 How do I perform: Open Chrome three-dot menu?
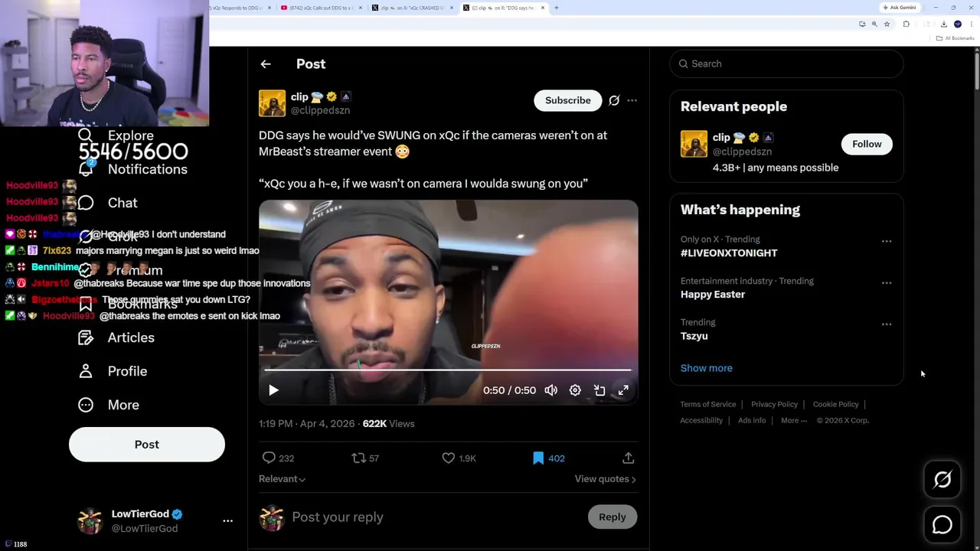click(x=971, y=24)
